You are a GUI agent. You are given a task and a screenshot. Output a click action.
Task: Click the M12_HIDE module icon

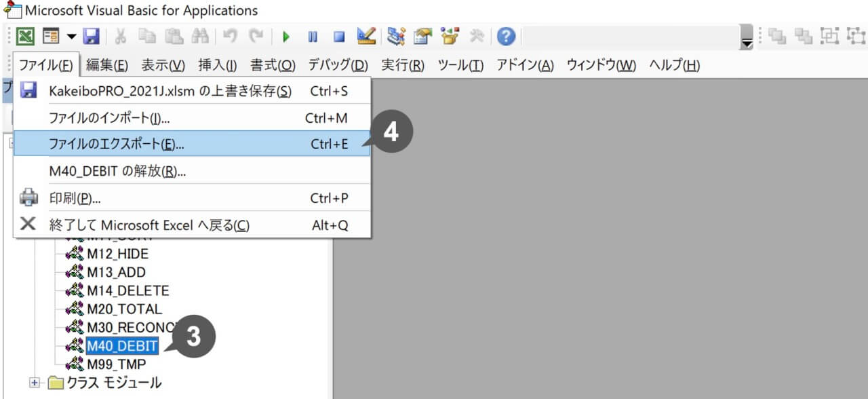(x=75, y=254)
